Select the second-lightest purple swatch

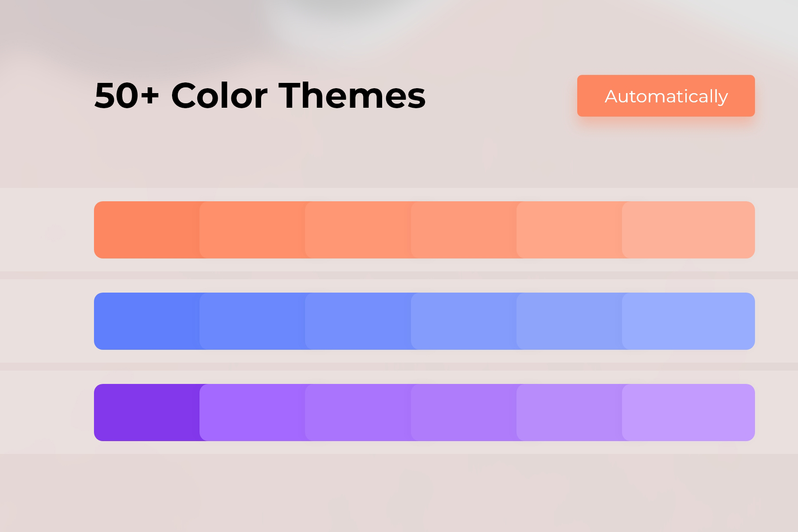[569, 412]
